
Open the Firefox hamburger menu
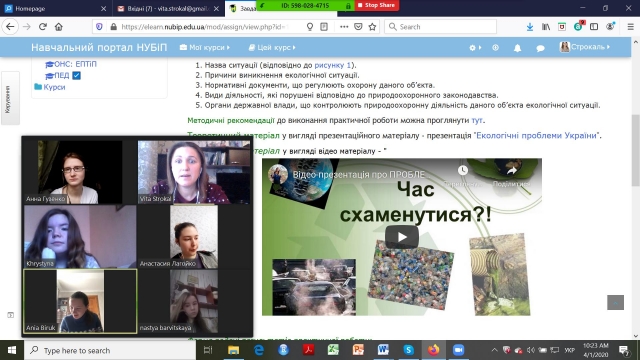(631, 27)
